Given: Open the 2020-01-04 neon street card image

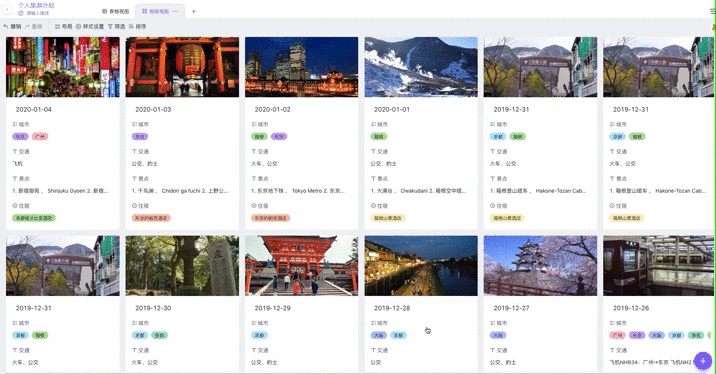Looking at the screenshot, I should coord(63,67).
